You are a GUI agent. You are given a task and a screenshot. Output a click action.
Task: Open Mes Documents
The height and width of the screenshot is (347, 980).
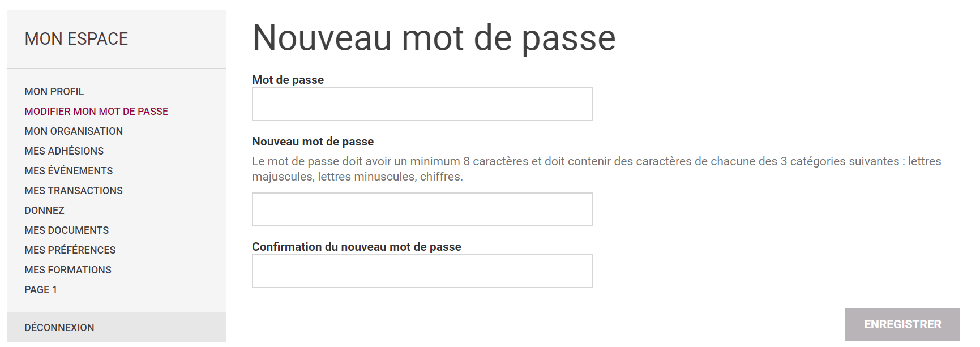(66, 230)
